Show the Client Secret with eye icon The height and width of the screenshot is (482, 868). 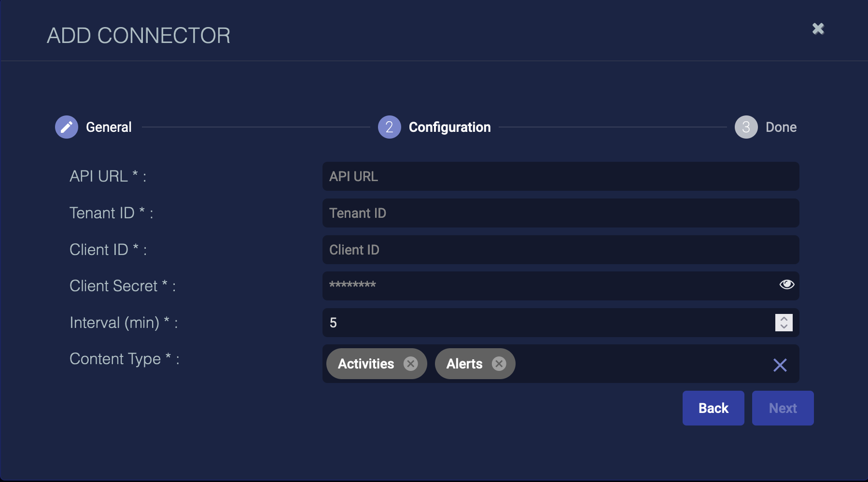pyautogui.click(x=786, y=284)
